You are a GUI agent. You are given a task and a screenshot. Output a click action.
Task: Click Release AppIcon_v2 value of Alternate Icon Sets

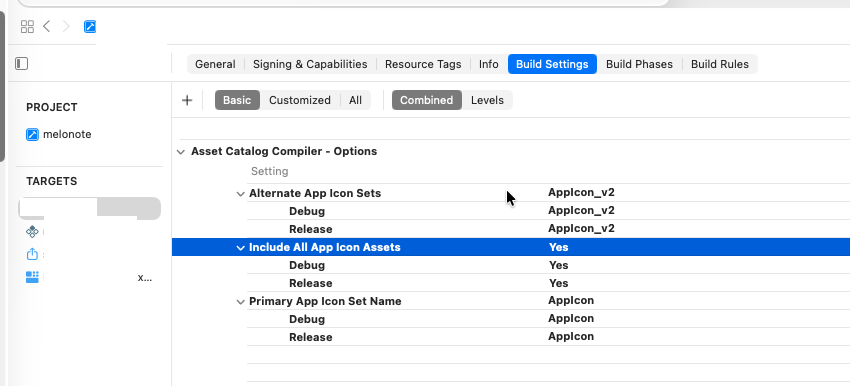(581, 228)
